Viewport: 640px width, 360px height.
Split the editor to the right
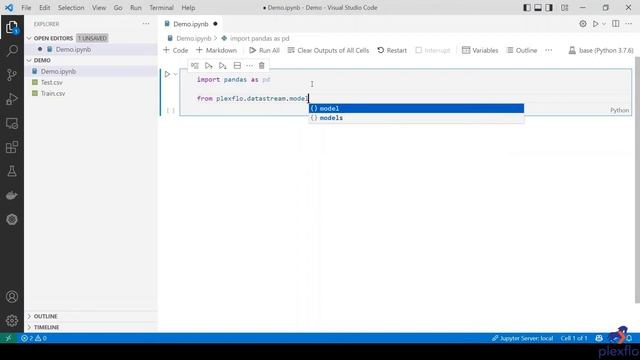pos(616,24)
